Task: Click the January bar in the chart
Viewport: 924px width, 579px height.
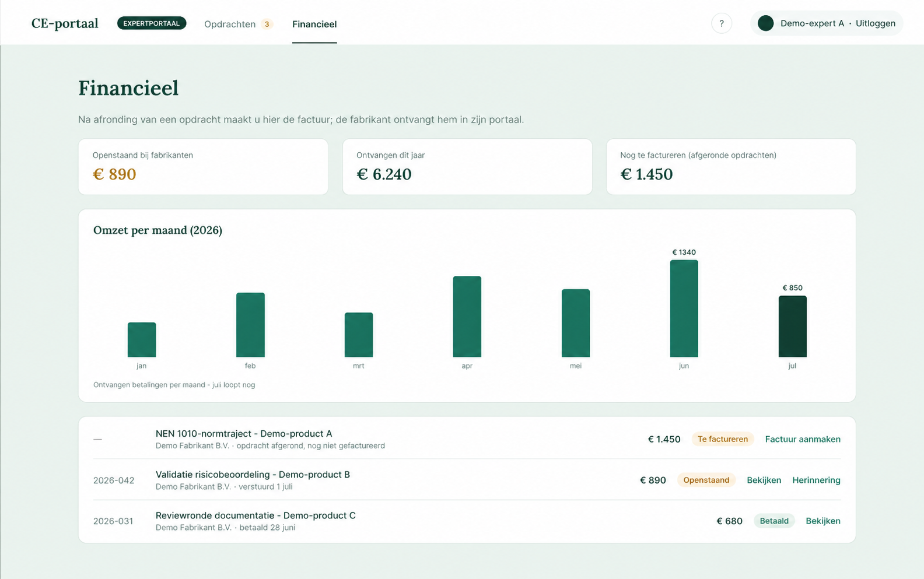Action: pyautogui.click(x=142, y=339)
